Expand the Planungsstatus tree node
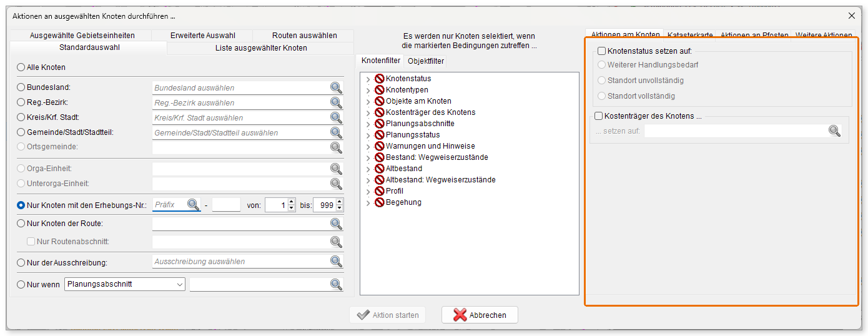Viewport: 868px width, 336px height. tap(368, 136)
